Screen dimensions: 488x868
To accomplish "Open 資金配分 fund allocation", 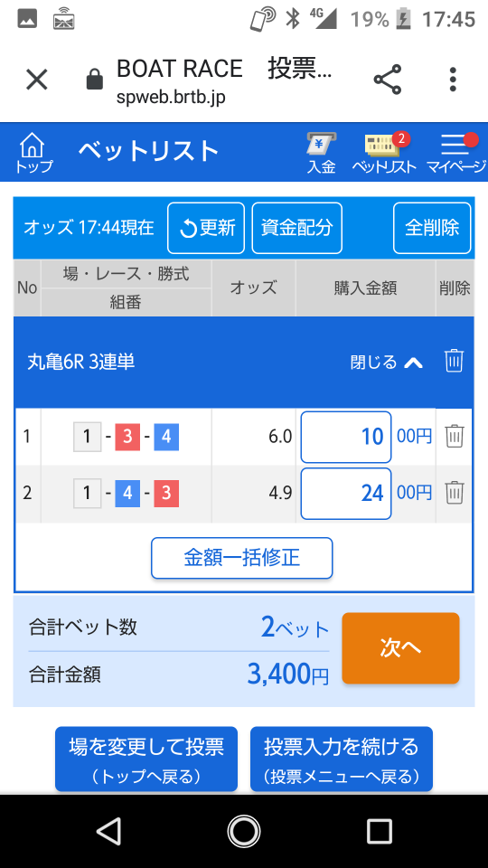I will [x=297, y=228].
